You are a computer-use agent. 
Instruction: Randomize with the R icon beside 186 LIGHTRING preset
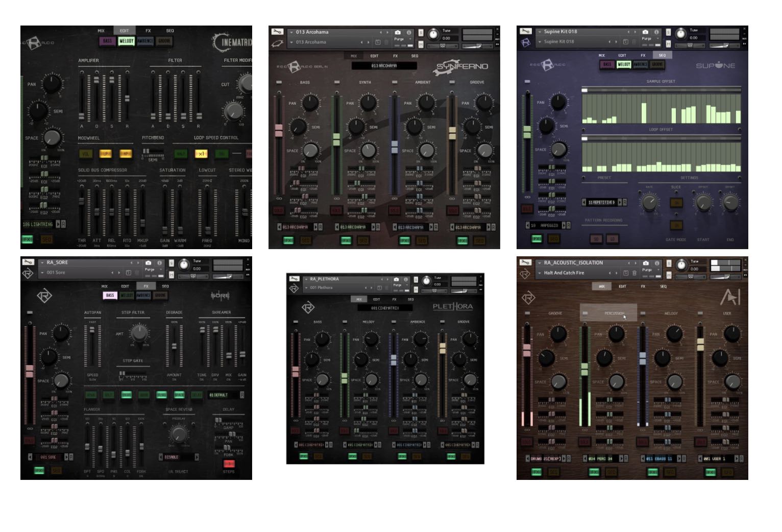click(64, 224)
